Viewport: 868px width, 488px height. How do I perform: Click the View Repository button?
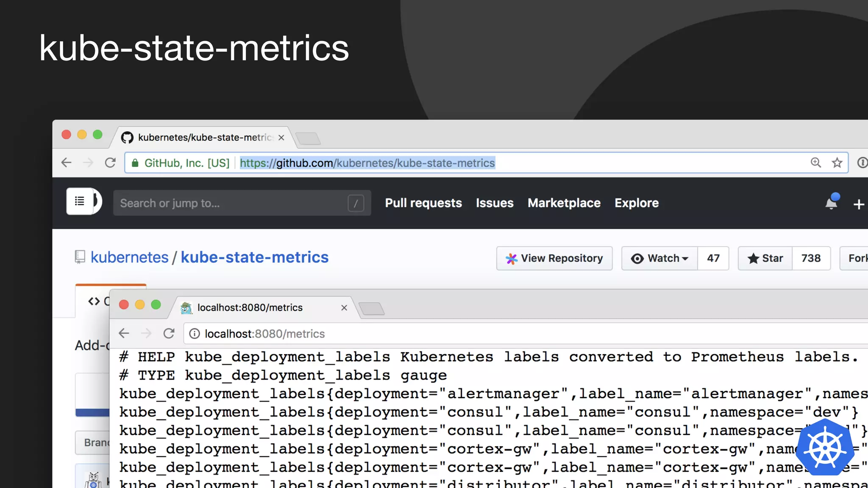(x=554, y=258)
